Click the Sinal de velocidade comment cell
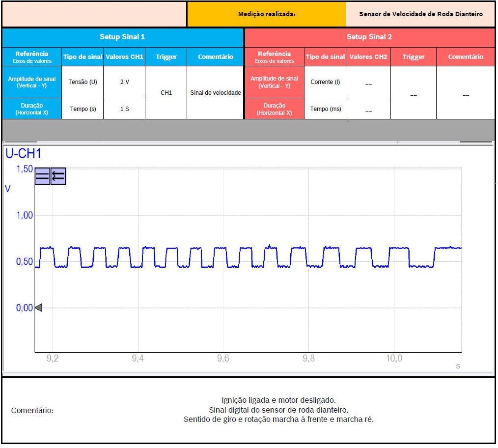 point(215,93)
